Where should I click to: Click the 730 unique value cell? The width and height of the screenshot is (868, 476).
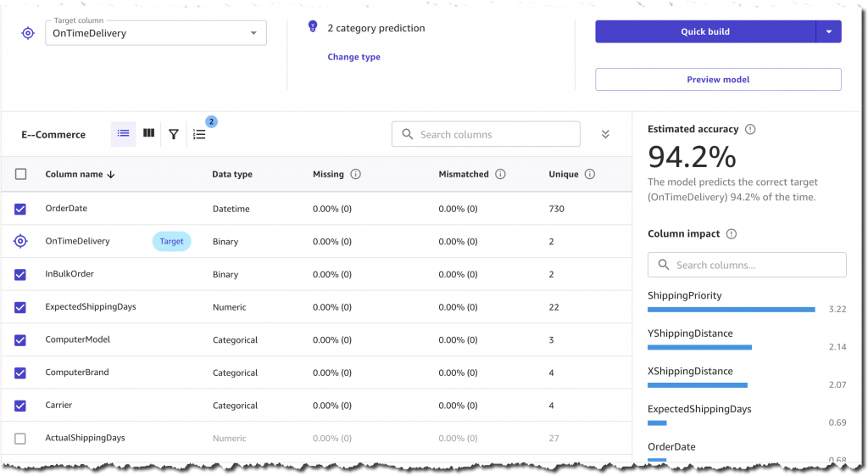[x=556, y=209]
